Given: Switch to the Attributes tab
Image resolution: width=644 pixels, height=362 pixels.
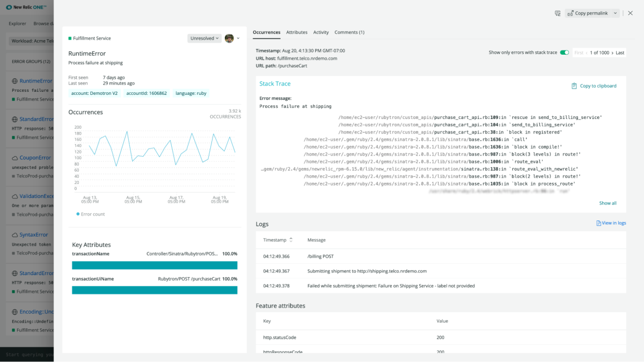Looking at the screenshot, I should [x=297, y=32].
